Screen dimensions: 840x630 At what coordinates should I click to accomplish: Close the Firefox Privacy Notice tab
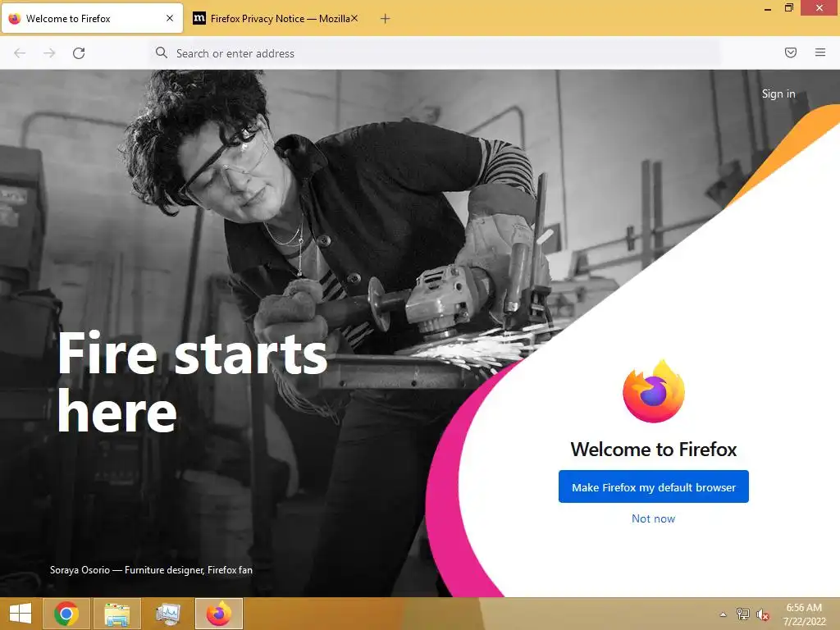[354, 18]
